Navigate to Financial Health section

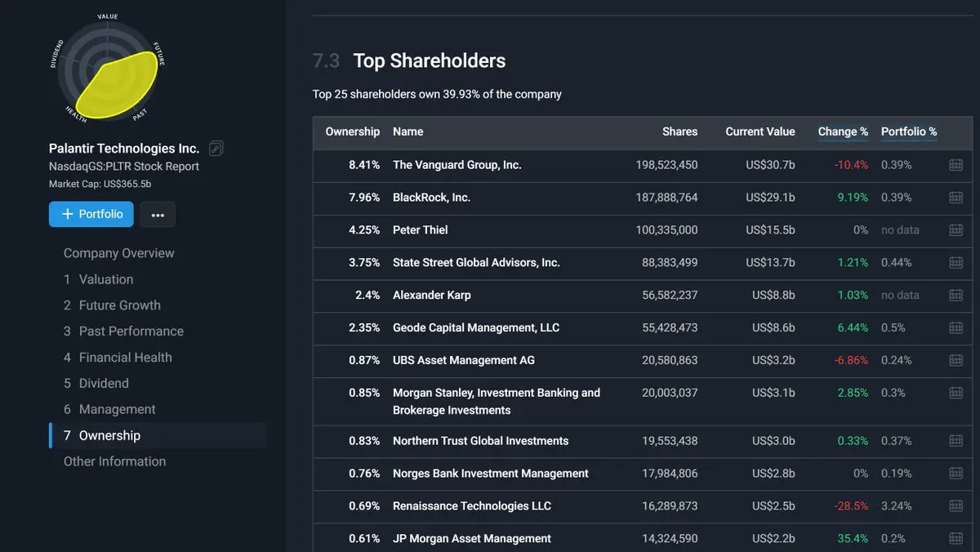pos(118,358)
